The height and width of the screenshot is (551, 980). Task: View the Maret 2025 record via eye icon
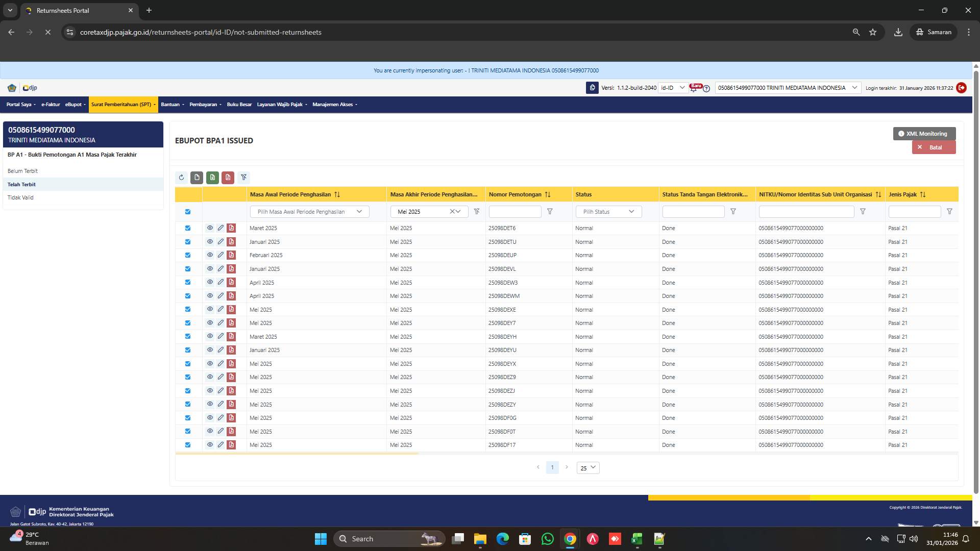(210, 228)
